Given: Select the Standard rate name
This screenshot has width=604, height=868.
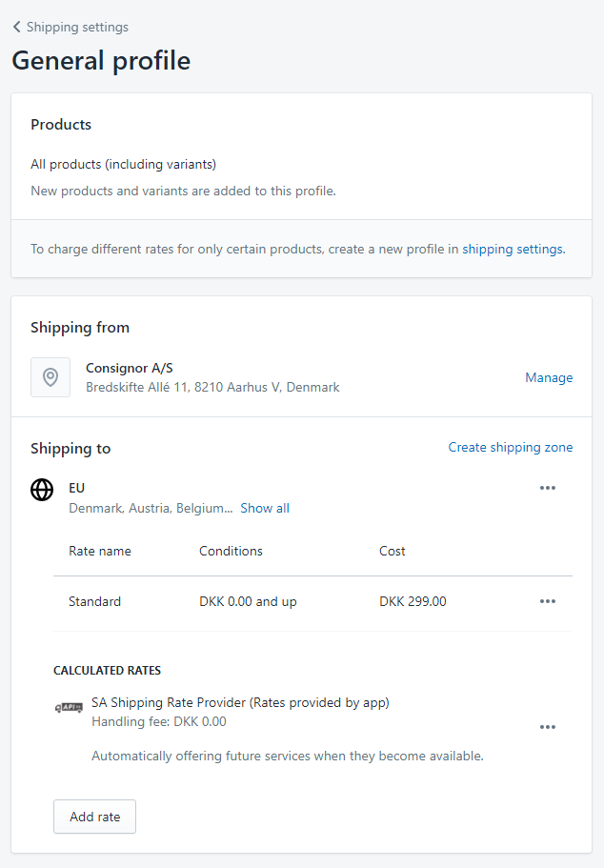Looking at the screenshot, I should pos(95,602).
